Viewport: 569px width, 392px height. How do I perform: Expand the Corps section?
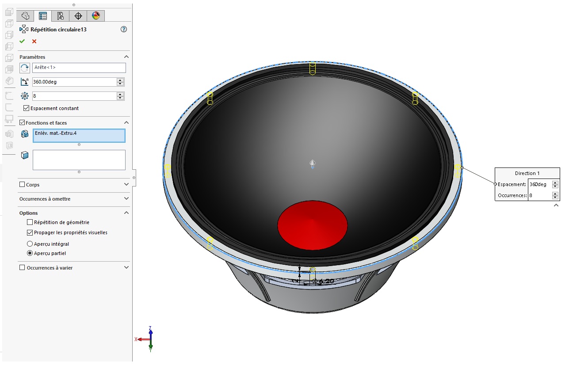point(126,185)
